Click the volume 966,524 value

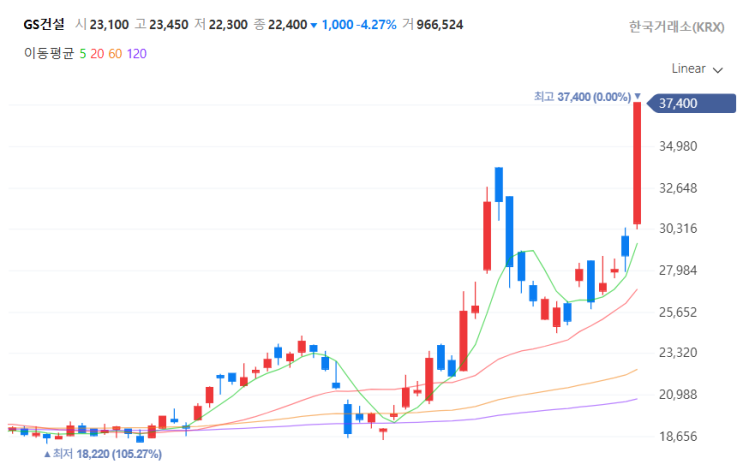point(440,25)
